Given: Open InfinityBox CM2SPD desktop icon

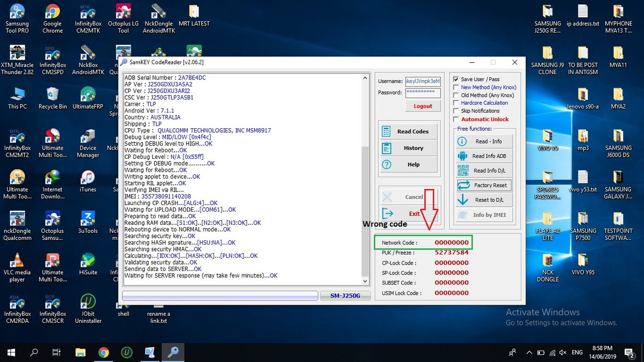Looking at the screenshot, I should click(x=52, y=60).
